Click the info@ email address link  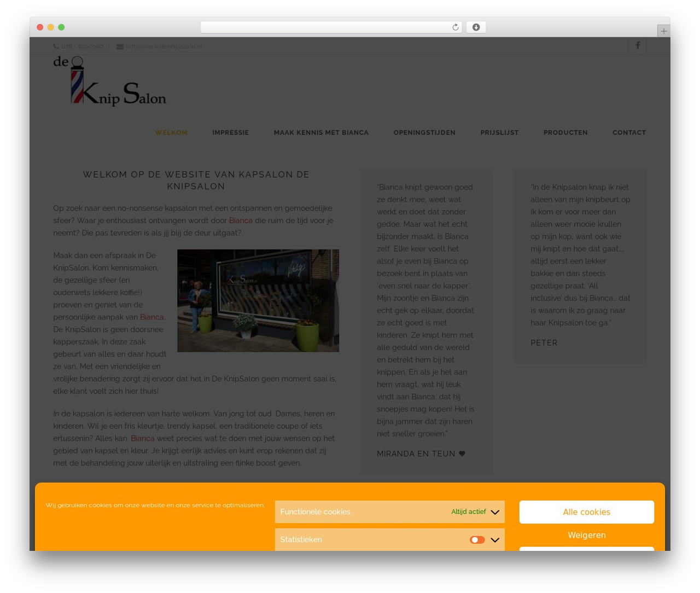[x=164, y=46]
